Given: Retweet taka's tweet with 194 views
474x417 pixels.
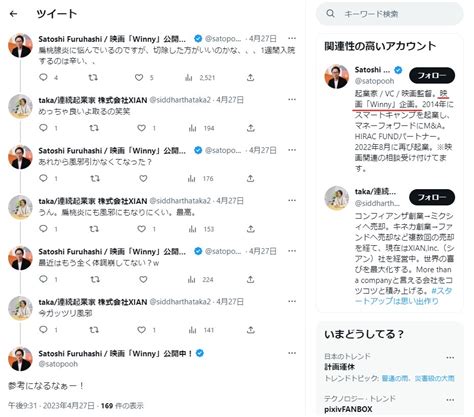Looking at the screenshot, I should [x=94, y=128].
